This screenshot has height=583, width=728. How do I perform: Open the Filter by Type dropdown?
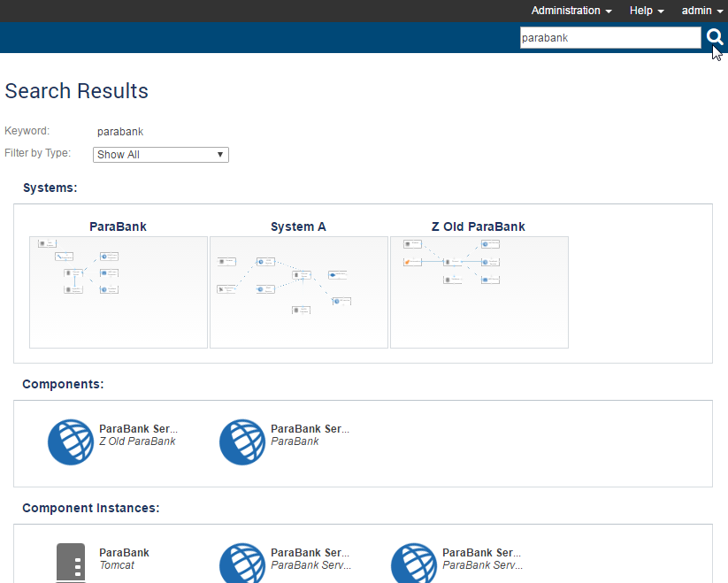pyautogui.click(x=161, y=155)
